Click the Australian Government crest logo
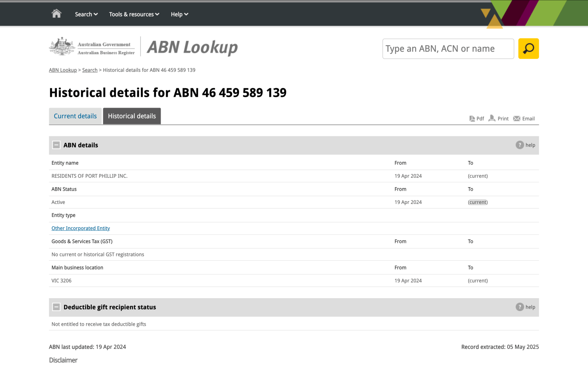The width and height of the screenshot is (588, 367). pyautogui.click(x=62, y=46)
